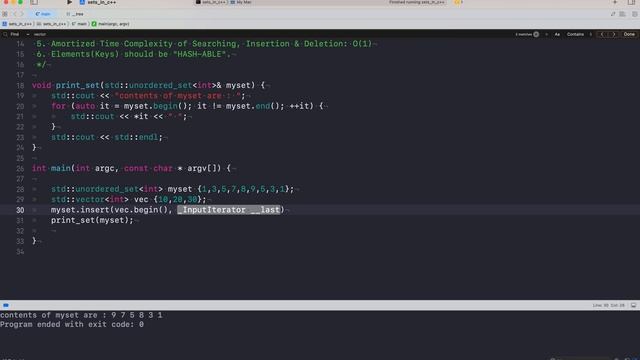
Task: Choose the My Mac run destination
Action: [x=241, y=2]
